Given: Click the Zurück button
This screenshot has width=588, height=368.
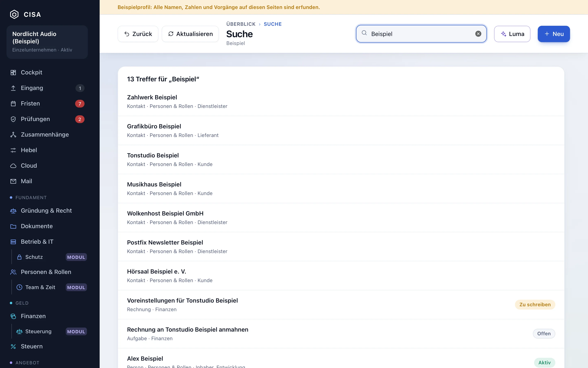Looking at the screenshot, I should tap(138, 34).
